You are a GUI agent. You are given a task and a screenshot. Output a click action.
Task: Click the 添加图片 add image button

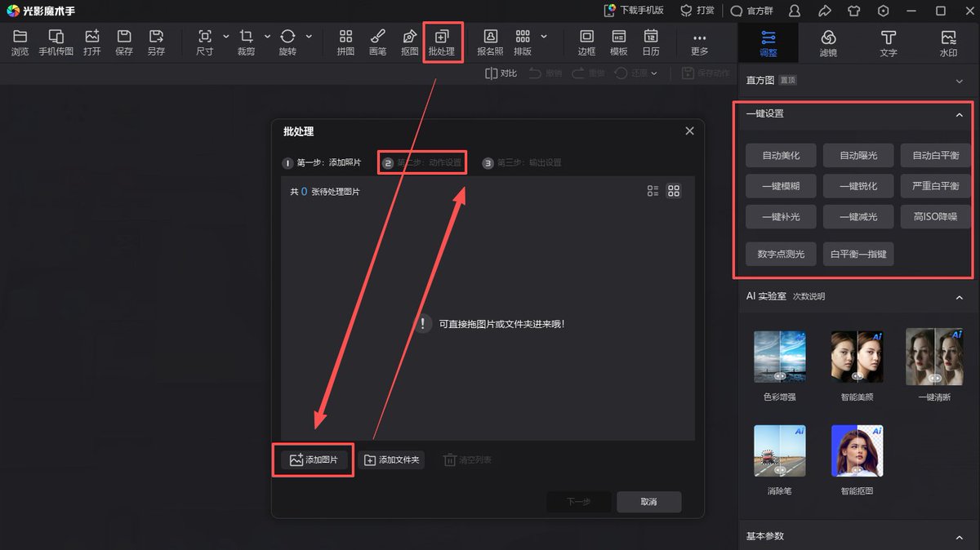click(x=314, y=460)
